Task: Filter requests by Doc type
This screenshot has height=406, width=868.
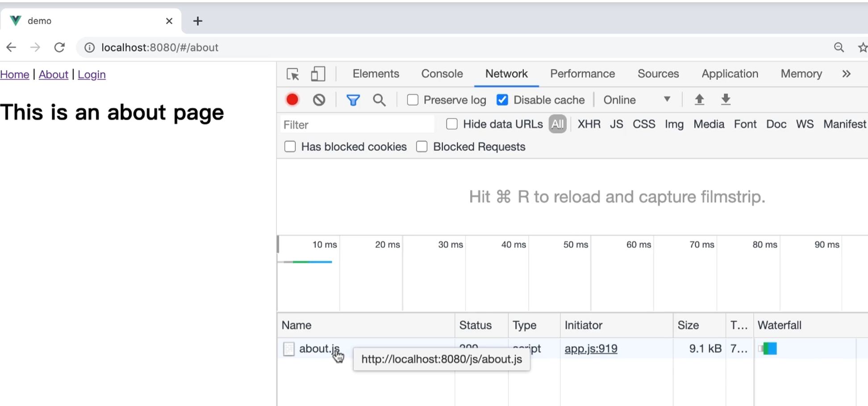Action: coord(776,124)
